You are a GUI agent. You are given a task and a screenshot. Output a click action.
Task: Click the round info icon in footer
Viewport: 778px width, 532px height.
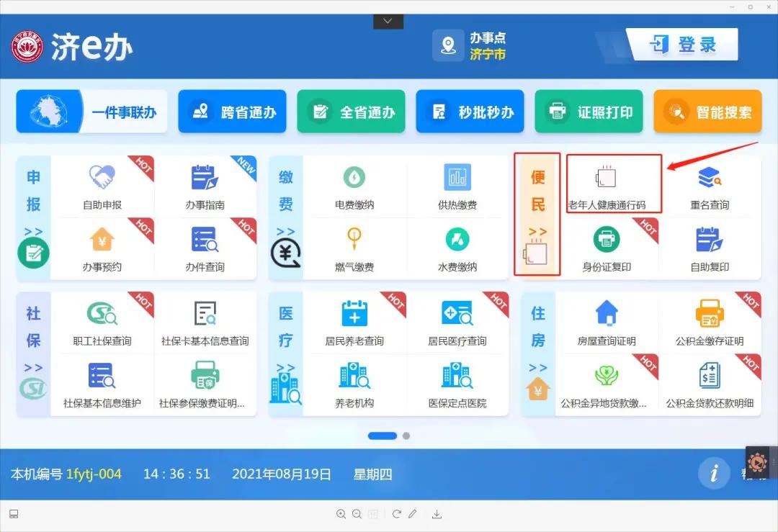(x=714, y=474)
